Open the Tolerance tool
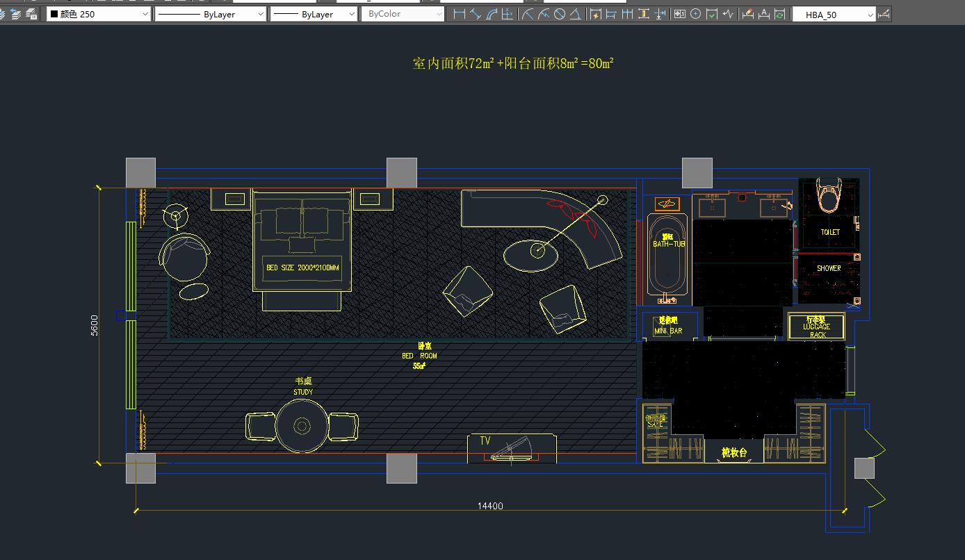The width and height of the screenshot is (965, 560). click(679, 14)
